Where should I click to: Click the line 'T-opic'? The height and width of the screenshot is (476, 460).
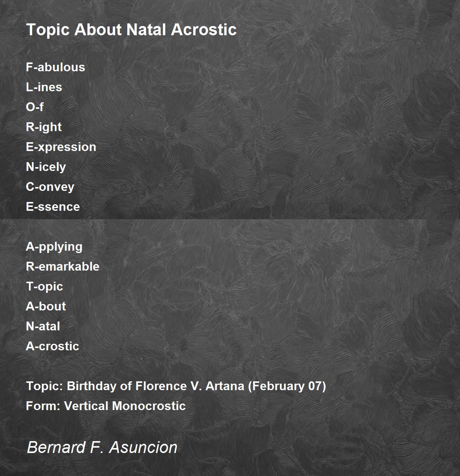[x=44, y=287]
